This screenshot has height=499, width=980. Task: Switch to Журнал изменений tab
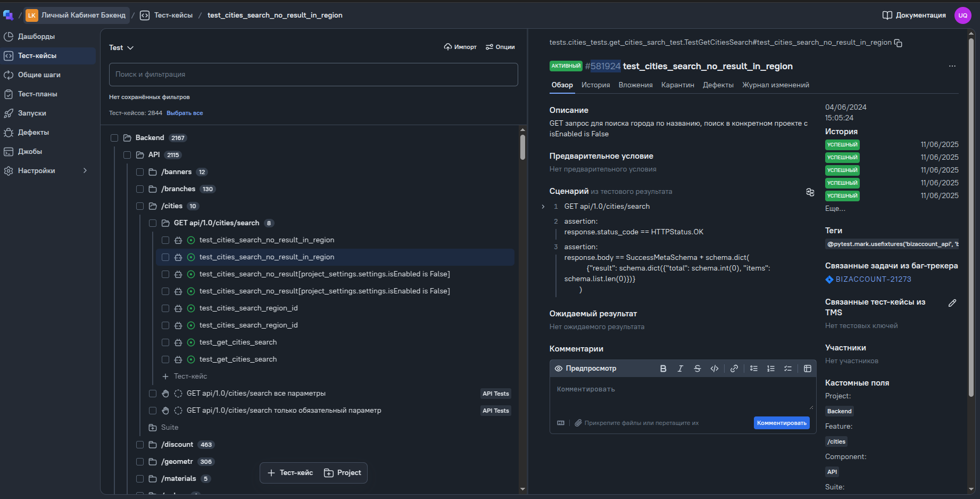775,85
